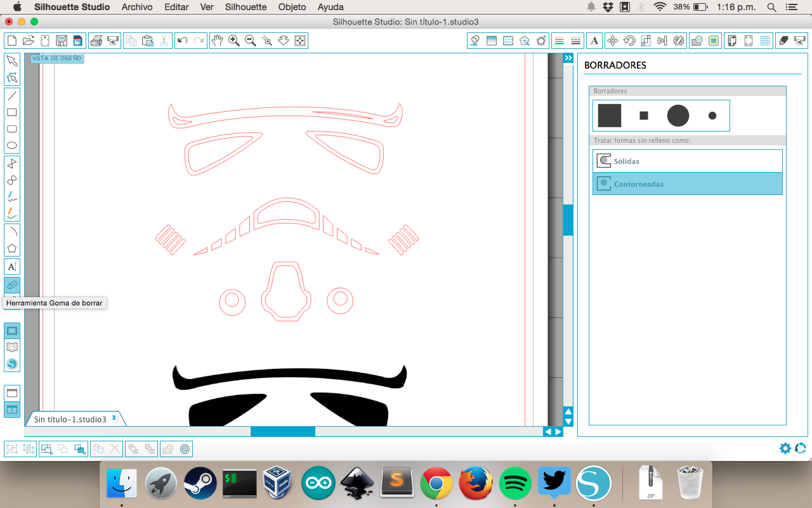812x508 pixels.
Task: Open the Grid settings icon
Action: pos(765,41)
